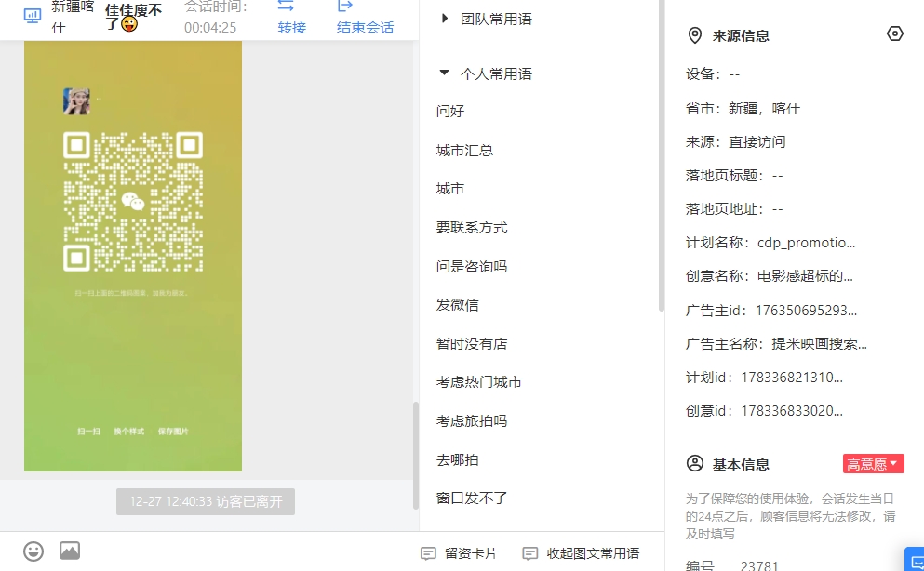Click the 结束会话 exit icon
The width and height of the screenshot is (924, 571).
pos(344,6)
